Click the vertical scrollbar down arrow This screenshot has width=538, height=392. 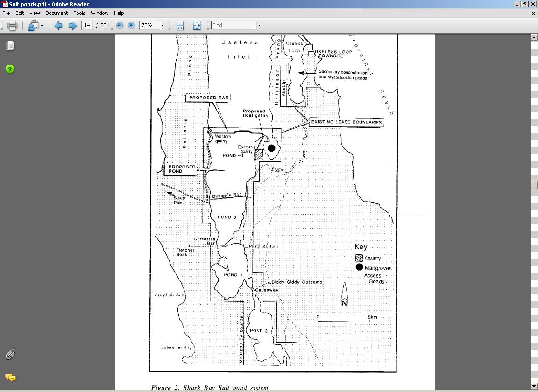[x=534, y=387]
